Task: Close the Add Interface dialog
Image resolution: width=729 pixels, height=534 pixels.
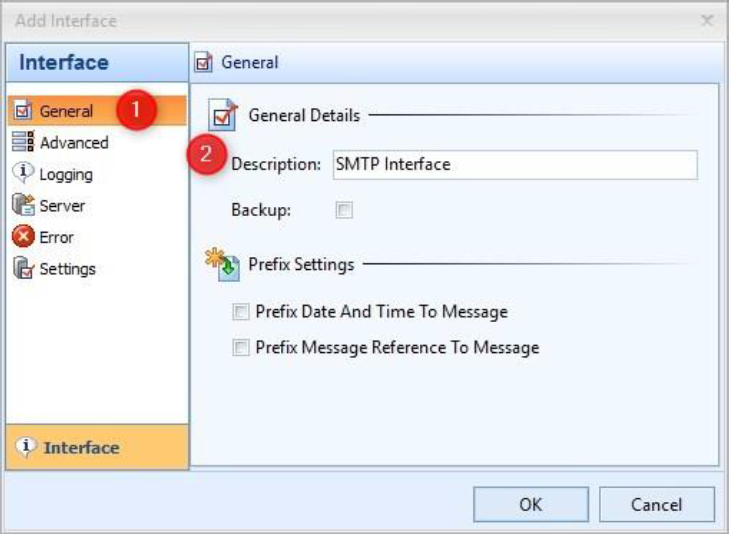Action: click(707, 20)
